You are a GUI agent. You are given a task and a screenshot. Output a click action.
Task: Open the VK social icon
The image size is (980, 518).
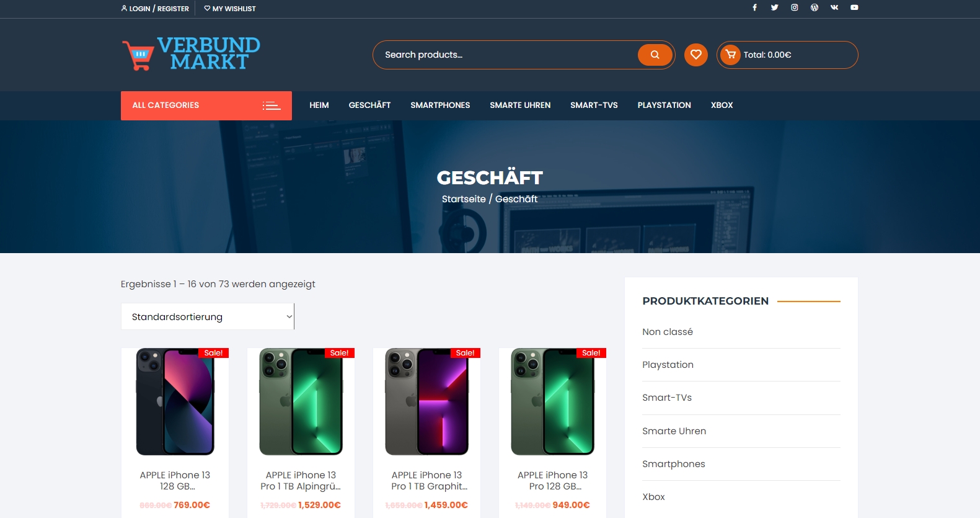click(x=834, y=7)
